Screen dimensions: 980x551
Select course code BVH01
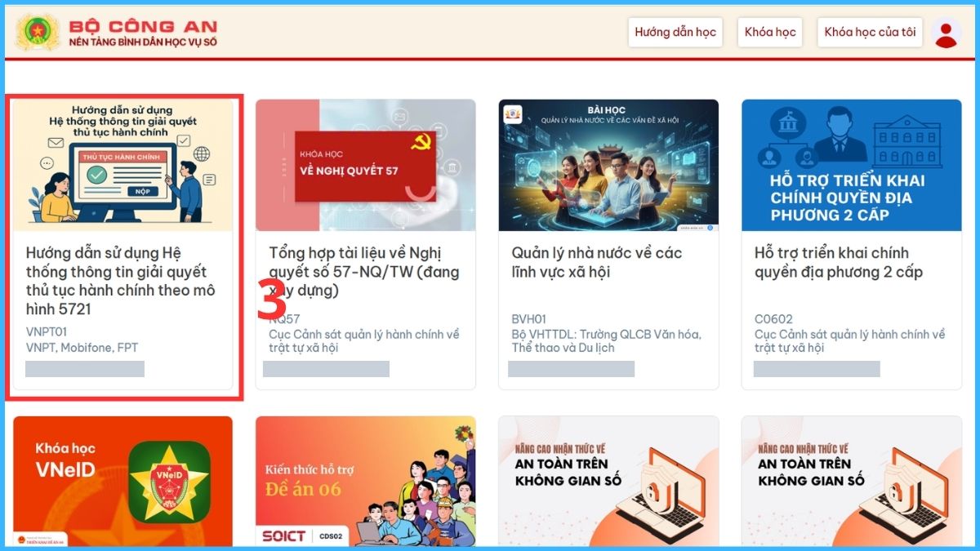click(x=529, y=320)
